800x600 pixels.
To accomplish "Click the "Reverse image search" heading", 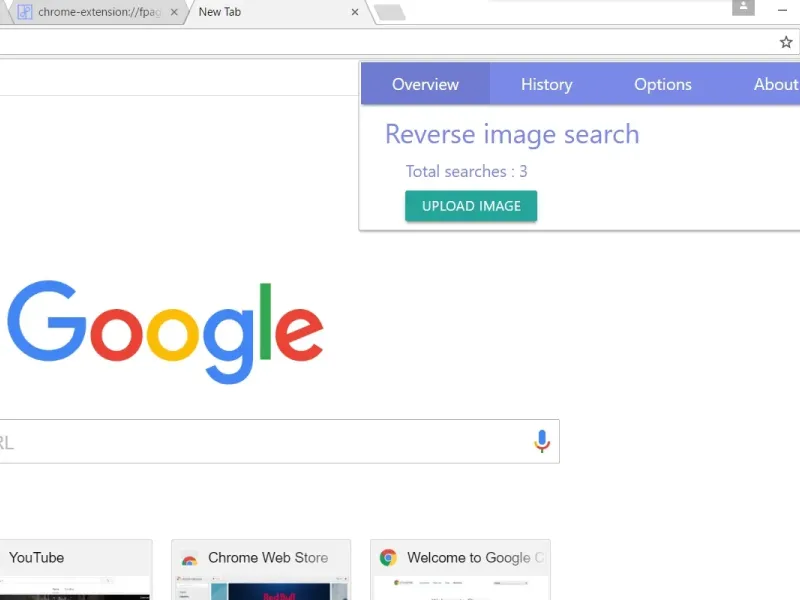I will [x=512, y=134].
